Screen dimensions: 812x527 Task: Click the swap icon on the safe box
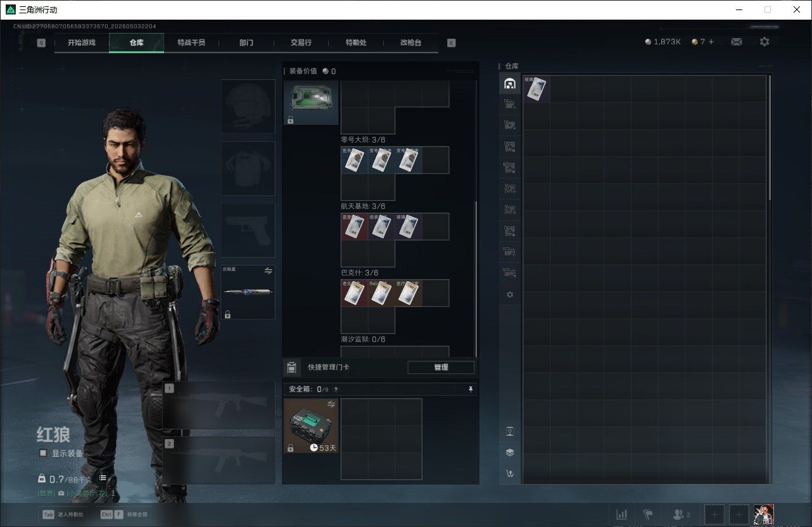pos(331,404)
